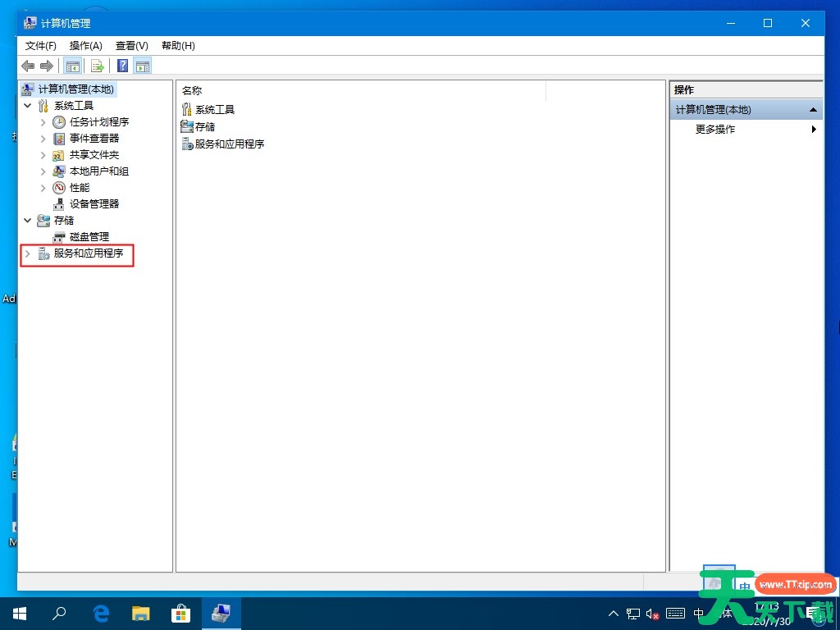Viewport: 840px width, 630px height.
Task: Click the network tray icon
Action: pos(633,614)
